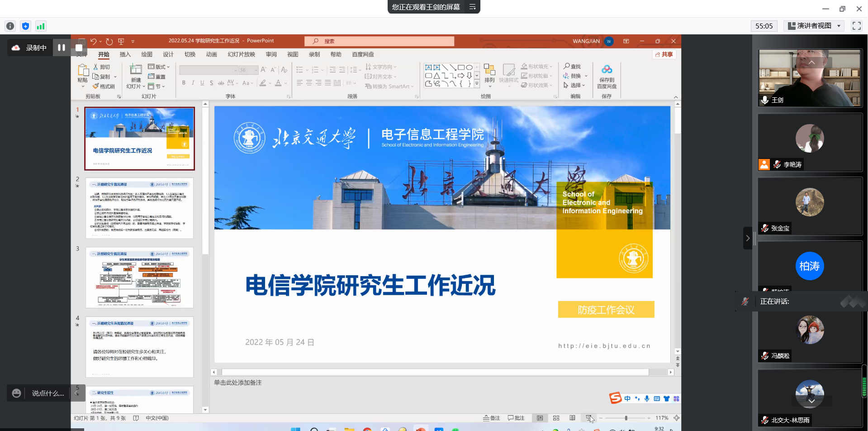Click the Replace (替换) button
This screenshot has height=431, width=868.
coord(572,76)
